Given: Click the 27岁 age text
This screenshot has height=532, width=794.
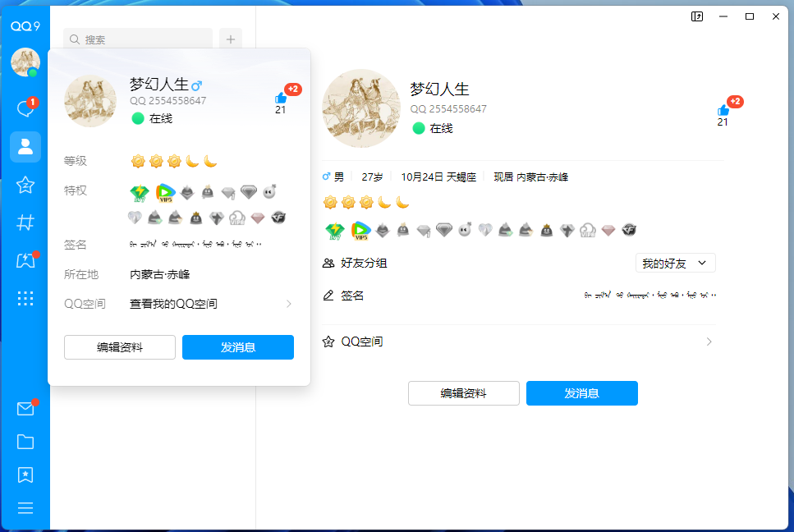Looking at the screenshot, I should (x=372, y=177).
